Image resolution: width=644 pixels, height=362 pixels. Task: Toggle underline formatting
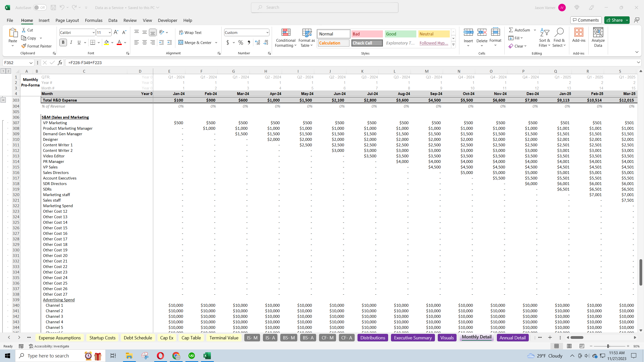(x=79, y=42)
